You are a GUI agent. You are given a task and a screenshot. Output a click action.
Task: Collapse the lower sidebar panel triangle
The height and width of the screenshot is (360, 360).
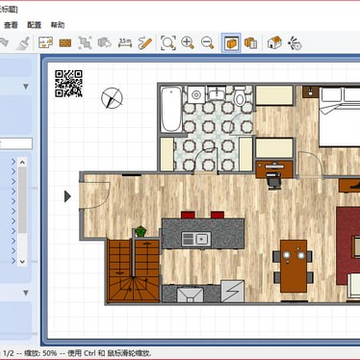point(26,293)
